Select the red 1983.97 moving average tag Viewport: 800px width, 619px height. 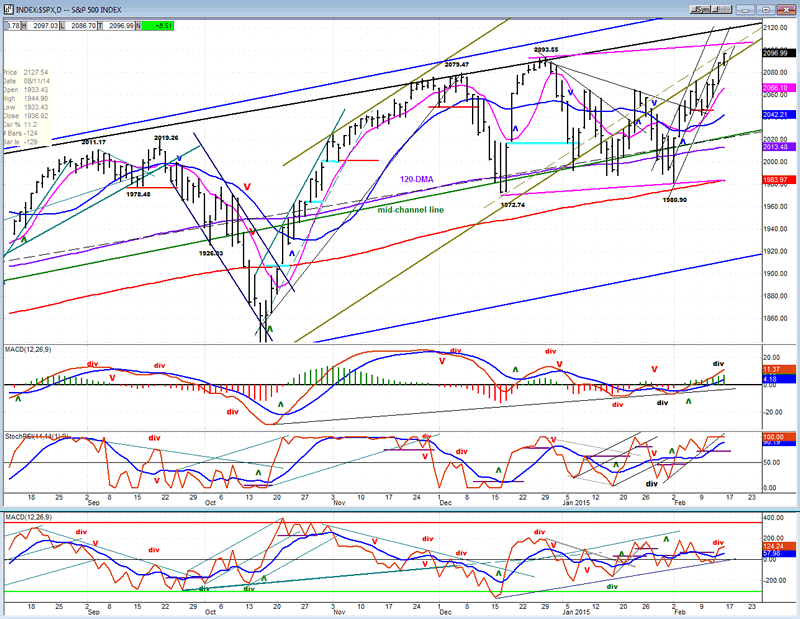pyautogui.click(x=779, y=180)
